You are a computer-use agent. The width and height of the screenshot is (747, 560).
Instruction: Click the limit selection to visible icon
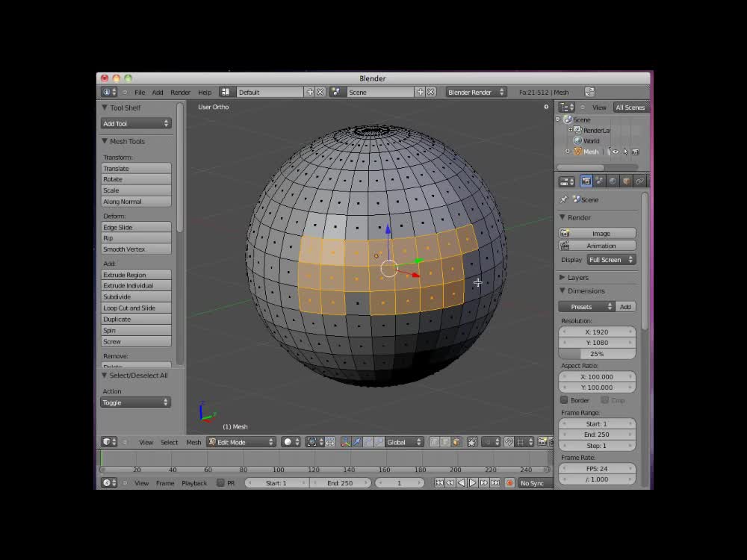472,442
